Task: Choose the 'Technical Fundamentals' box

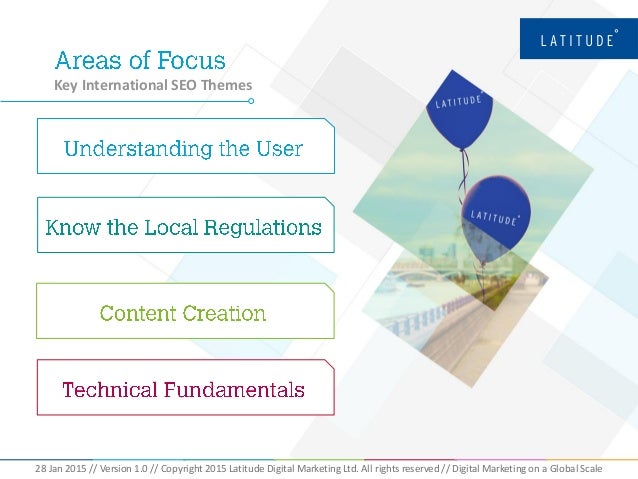Action: tap(186, 387)
